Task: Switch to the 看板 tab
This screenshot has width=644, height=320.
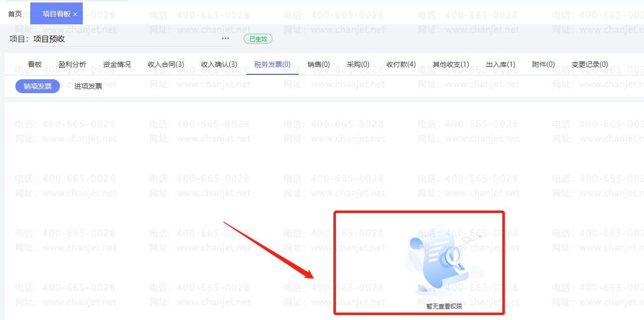Action: click(x=35, y=64)
